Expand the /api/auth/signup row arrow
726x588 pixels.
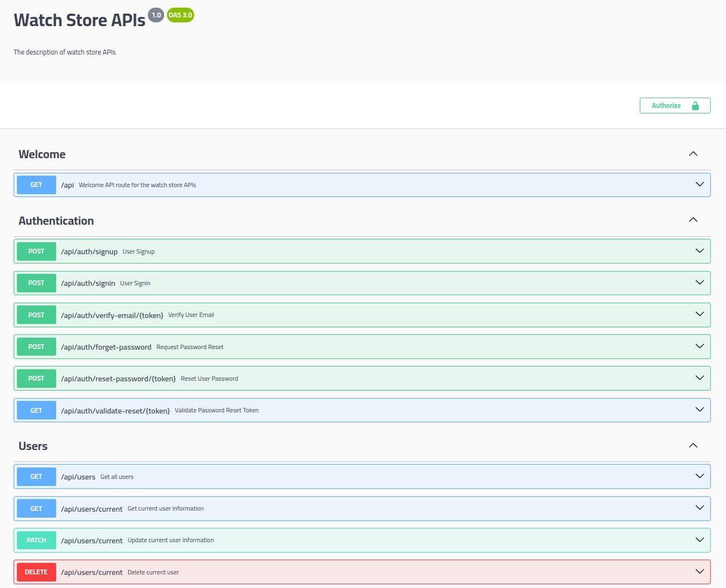click(x=700, y=251)
